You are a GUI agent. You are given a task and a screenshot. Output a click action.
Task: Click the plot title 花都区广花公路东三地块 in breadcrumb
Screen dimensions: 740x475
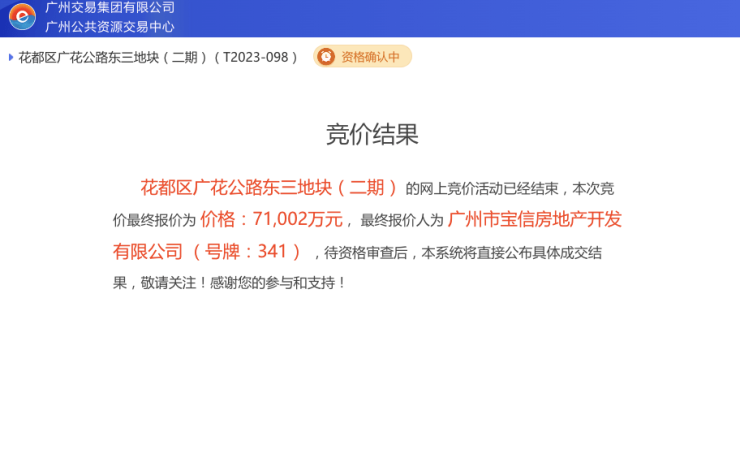point(90,57)
